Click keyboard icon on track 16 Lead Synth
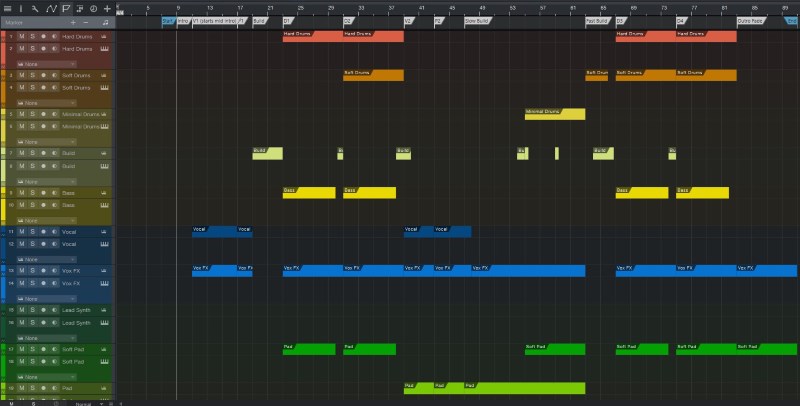Screen dimensions: 800x406 pos(104,323)
